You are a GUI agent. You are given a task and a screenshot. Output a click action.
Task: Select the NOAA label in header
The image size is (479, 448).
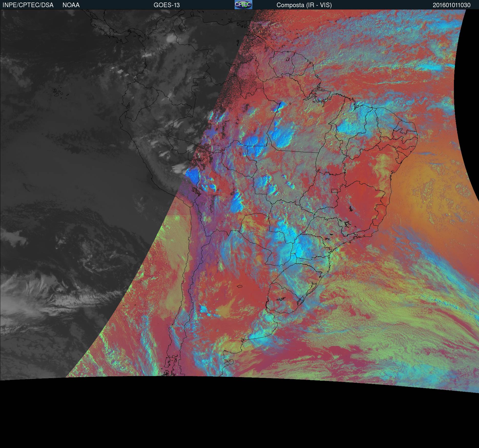[71, 5]
